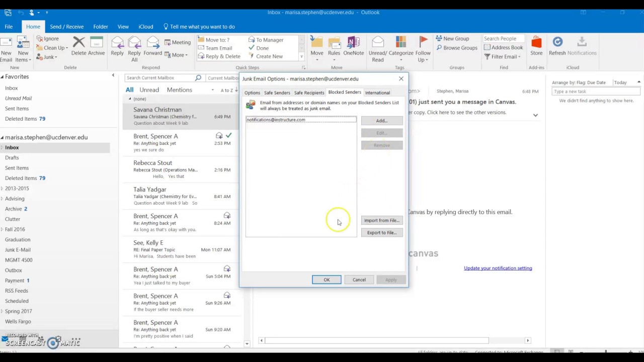
Task: Click the Unread/Read icon
Action: (x=378, y=49)
